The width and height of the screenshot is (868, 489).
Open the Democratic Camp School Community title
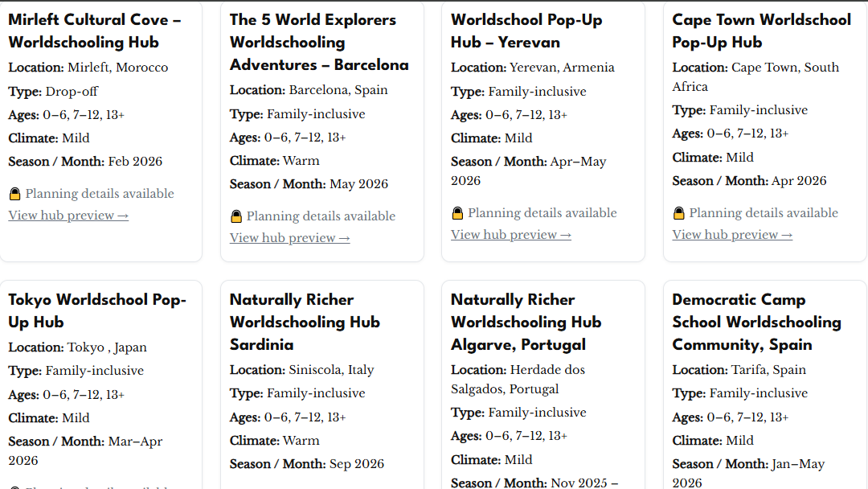coord(756,322)
